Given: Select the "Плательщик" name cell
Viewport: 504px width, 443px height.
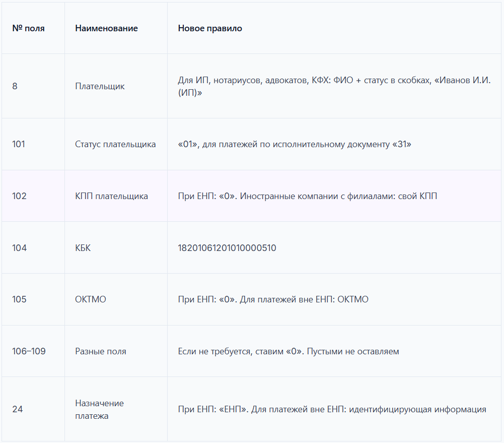Looking at the screenshot, I should point(100,86).
